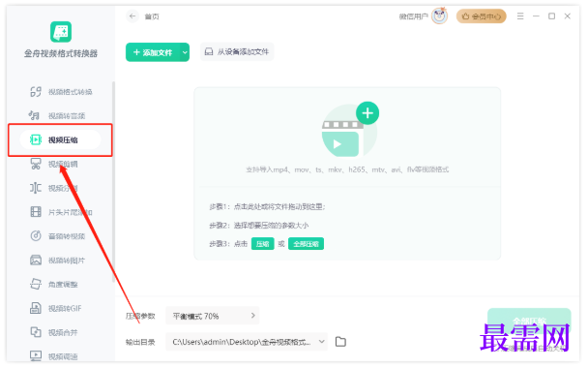This screenshot has height=368, width=588.
Task: Open the user avatar profile
Action: tap(439, 16)
